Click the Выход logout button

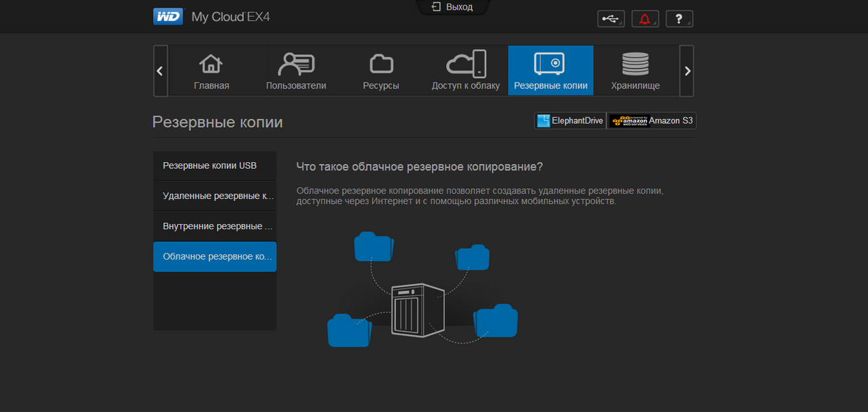tap(453, 7)
